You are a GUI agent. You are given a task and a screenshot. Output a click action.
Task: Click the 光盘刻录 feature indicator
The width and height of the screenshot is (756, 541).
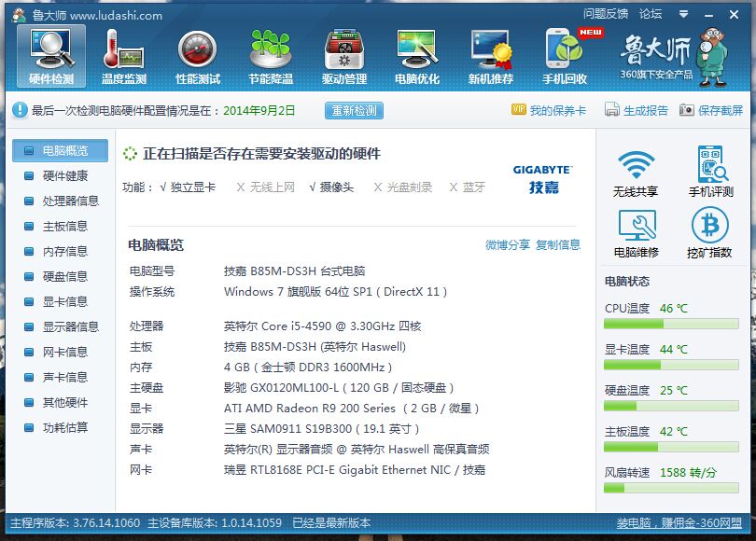pyautogui.click(x=403, y=187)
